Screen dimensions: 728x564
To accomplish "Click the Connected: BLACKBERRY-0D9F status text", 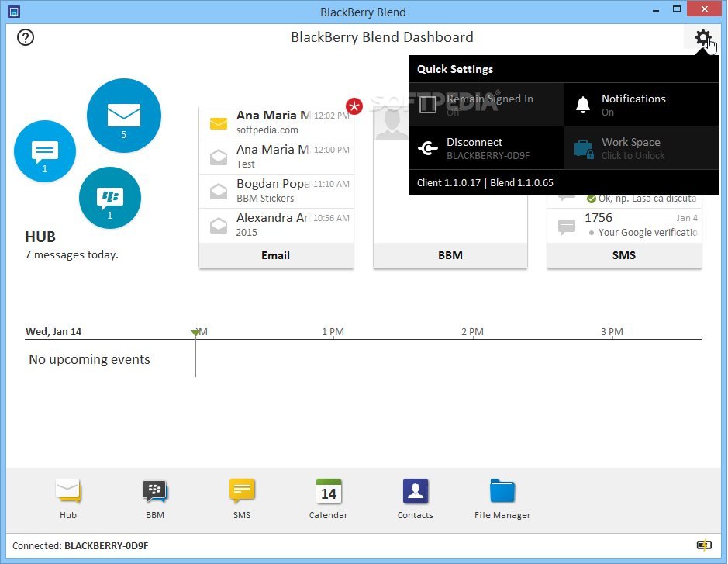I will coord(81,546).
